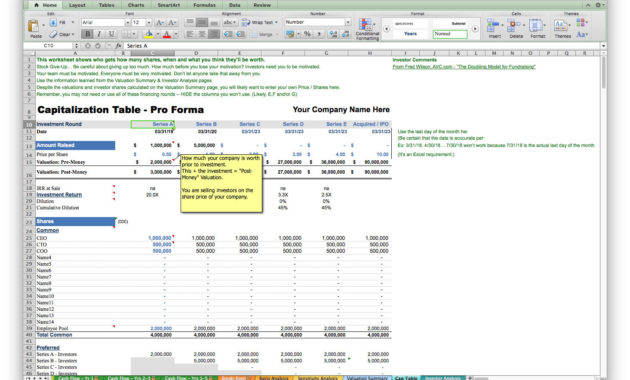Increase font size with the larger A icon
The height and width of the screenshot is (380, 630).
click(x=160, y=22)
